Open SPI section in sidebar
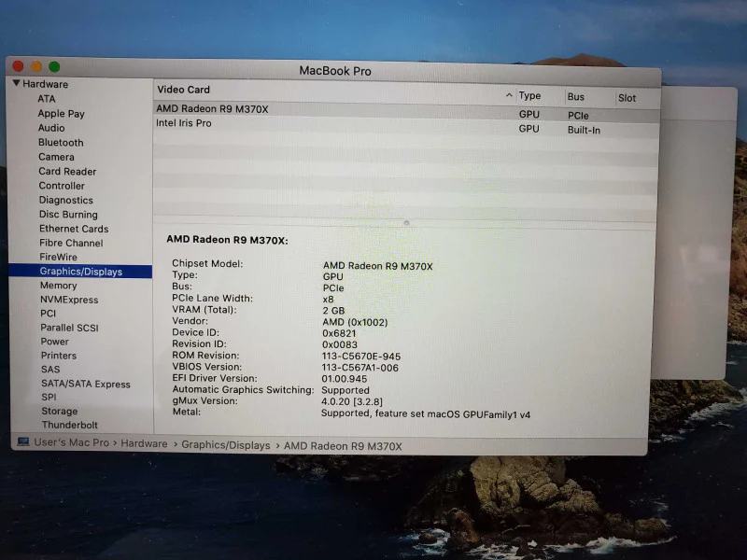 (49, 398)
